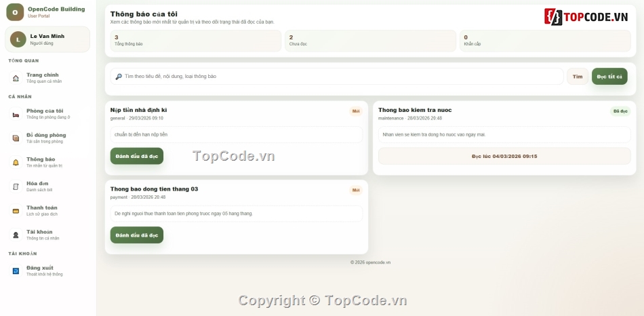Open Tài khoản personal info

point(47,235)
